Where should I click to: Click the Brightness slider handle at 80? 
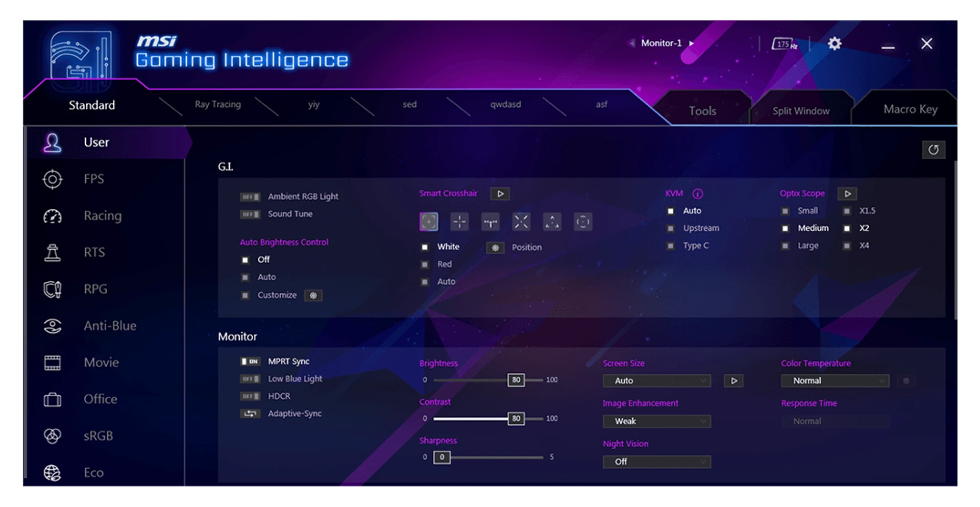pyautogui.click(x=516, y=380)
